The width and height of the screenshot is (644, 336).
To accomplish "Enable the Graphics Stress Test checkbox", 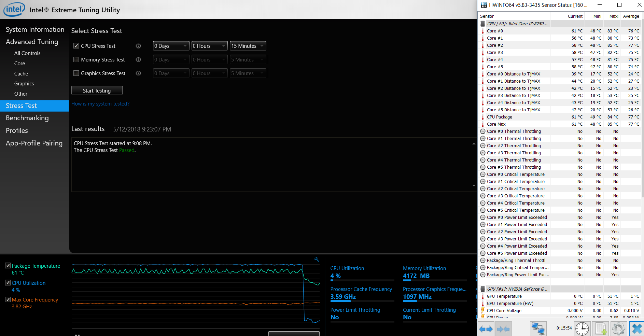I will (x=76, y=73).
